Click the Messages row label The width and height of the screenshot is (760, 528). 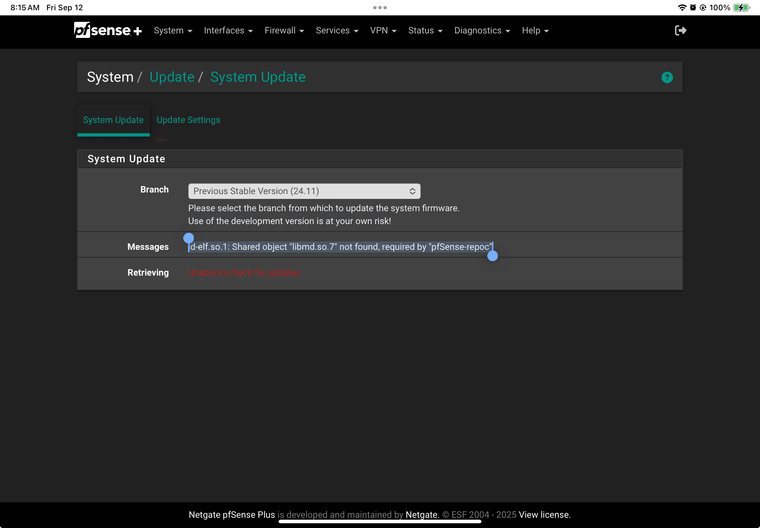coord(148,247)
